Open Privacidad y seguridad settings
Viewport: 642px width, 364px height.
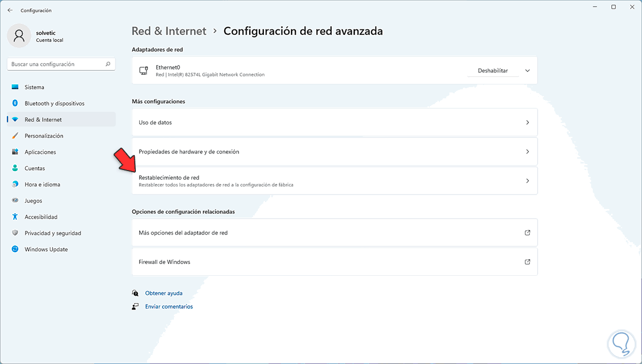[62, 233]
